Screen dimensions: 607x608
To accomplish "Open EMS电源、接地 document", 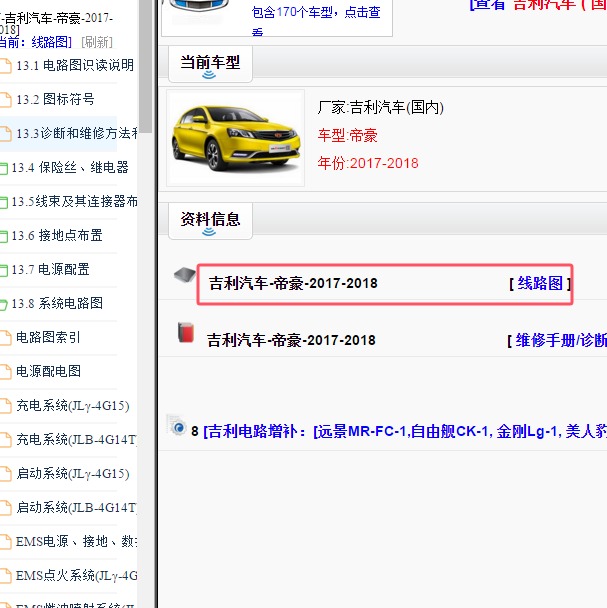I will [77, 541].
